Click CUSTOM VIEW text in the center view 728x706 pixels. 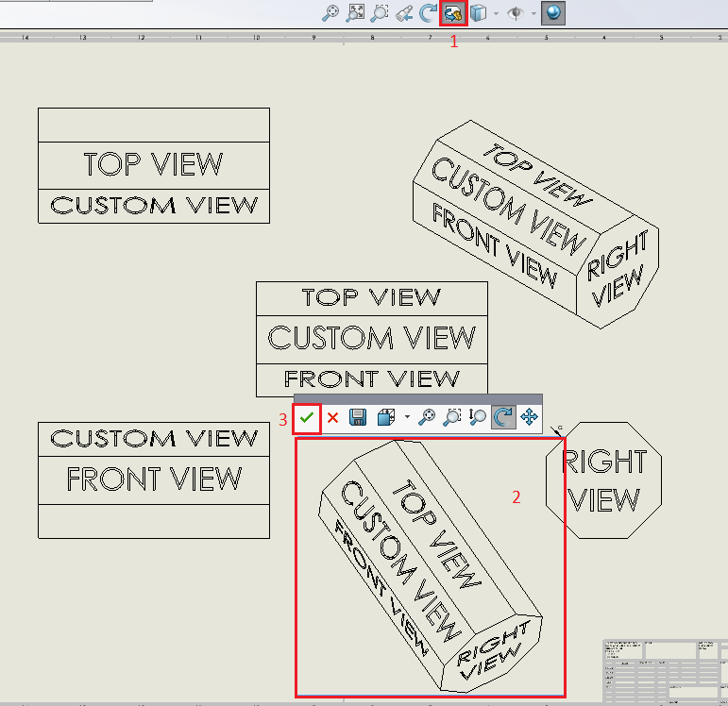coord(372,338)
